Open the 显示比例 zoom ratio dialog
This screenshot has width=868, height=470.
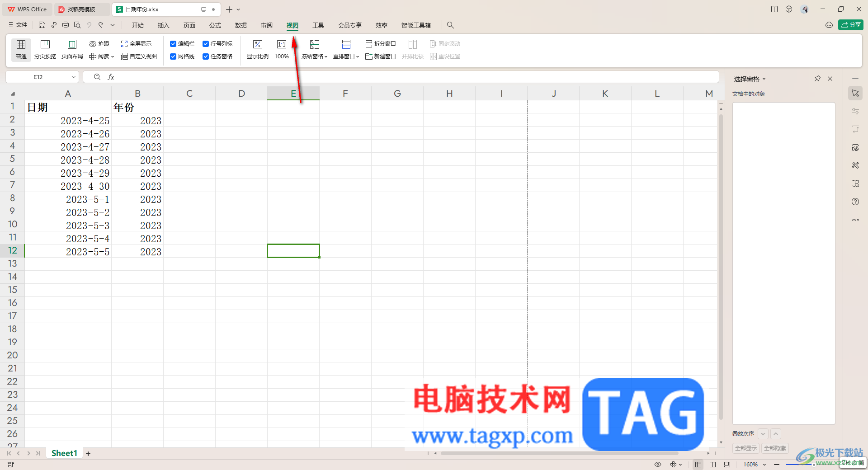pyautogui.click(x=258, y=49)
